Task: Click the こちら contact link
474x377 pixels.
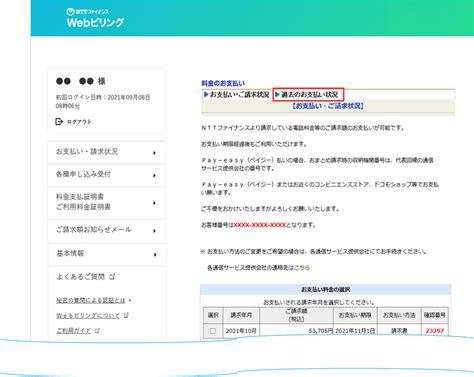Action: pyautogui.click(x=302, y=268)
